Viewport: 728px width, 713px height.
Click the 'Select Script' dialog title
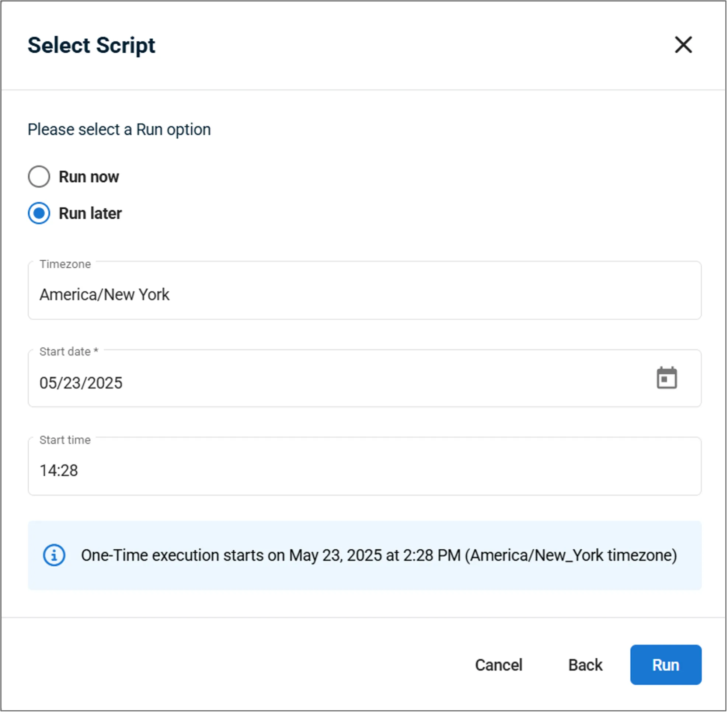click(91, 45)
